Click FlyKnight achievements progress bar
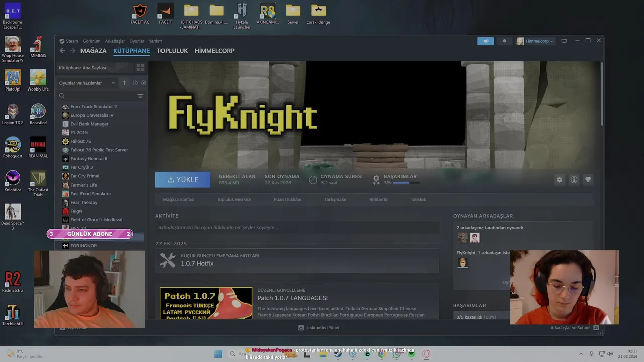This screenshot has width=644, height=362. [406, 183]
